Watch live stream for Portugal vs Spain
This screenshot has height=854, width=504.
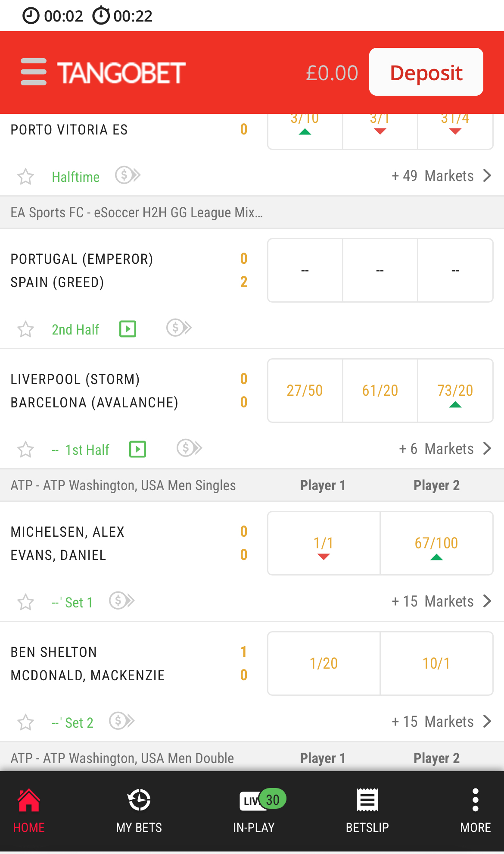coord(128,329)
